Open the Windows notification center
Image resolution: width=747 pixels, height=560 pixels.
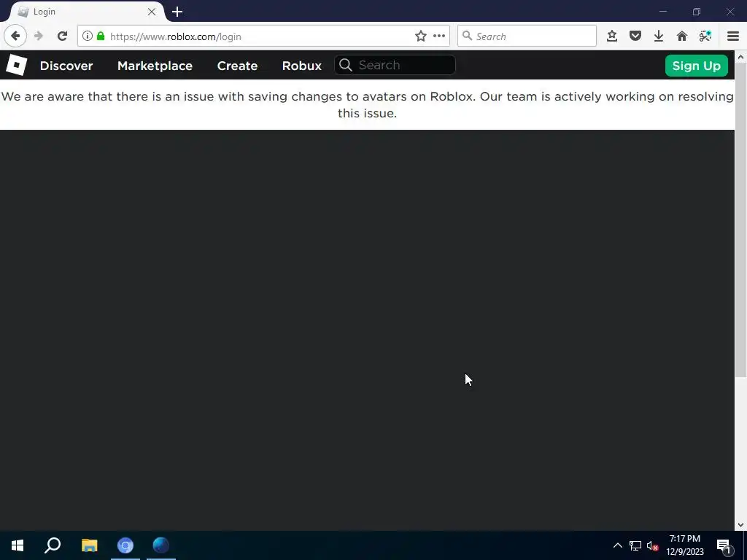click(x=724, y=545)
